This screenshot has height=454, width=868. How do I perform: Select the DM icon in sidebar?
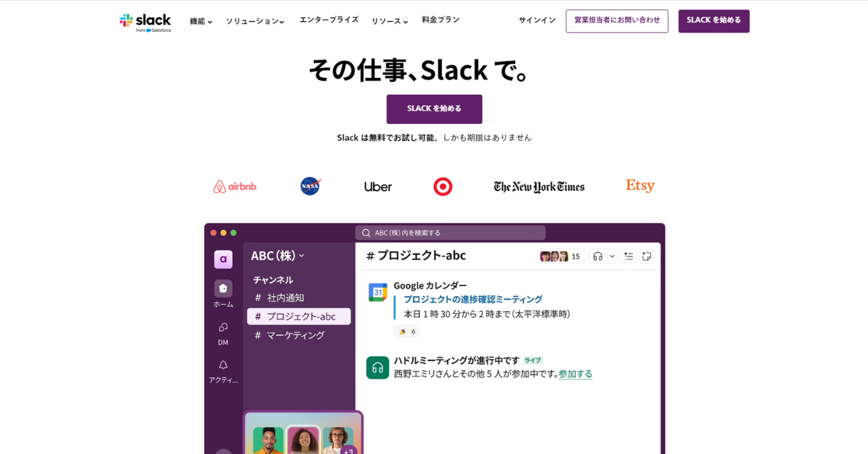(x=223, y=327)
